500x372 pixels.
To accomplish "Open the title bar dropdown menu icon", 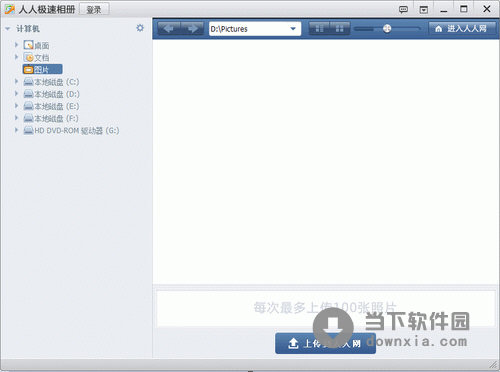I will click(424, 9).
